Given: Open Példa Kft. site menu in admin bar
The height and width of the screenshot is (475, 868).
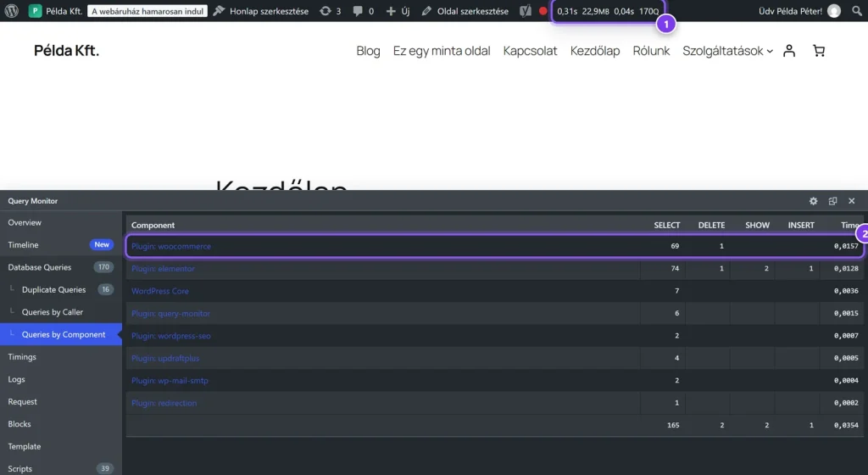Looking at the screenshot, I should pyautogui.click(x=55, y=10).
